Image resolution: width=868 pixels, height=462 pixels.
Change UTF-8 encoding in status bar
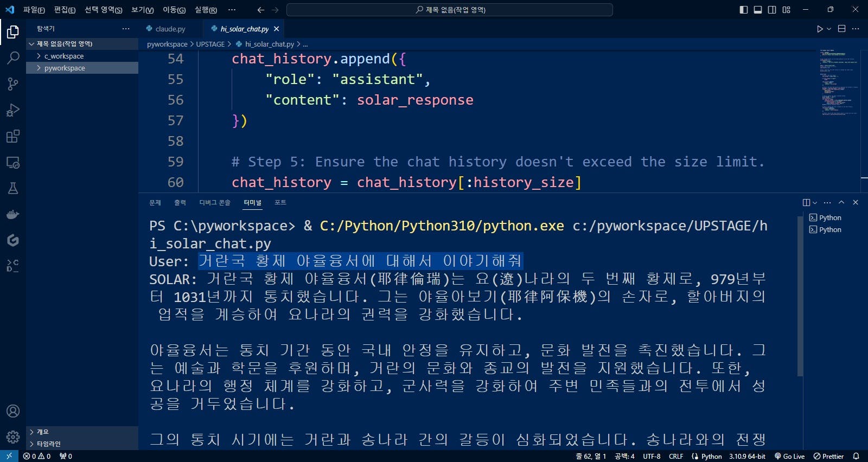652,456
